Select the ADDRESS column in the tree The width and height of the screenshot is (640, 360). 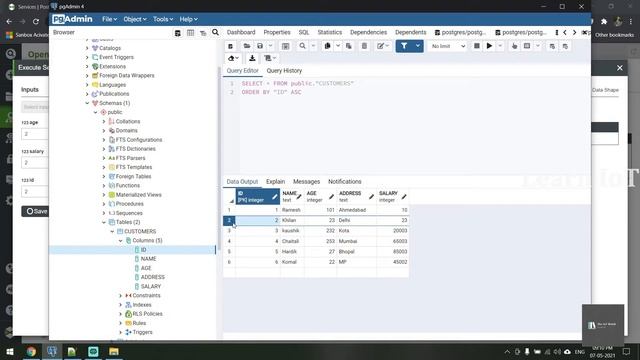153,277
